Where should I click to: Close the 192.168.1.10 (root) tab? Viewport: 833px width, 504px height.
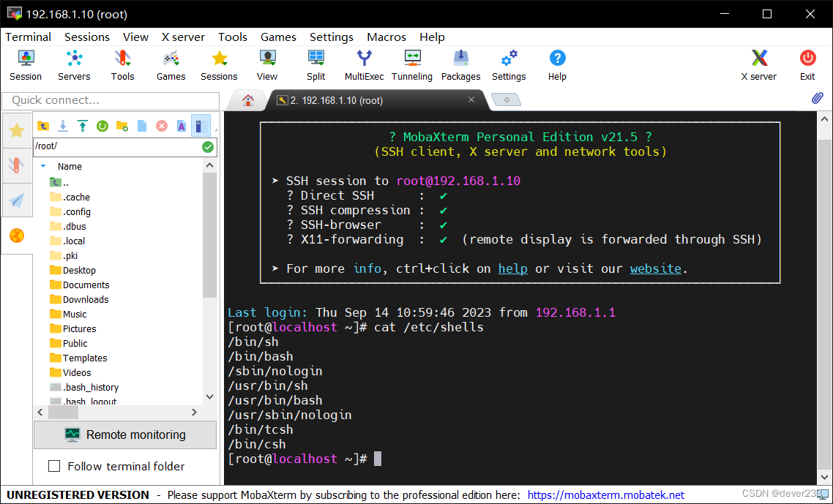pos(471,99)
